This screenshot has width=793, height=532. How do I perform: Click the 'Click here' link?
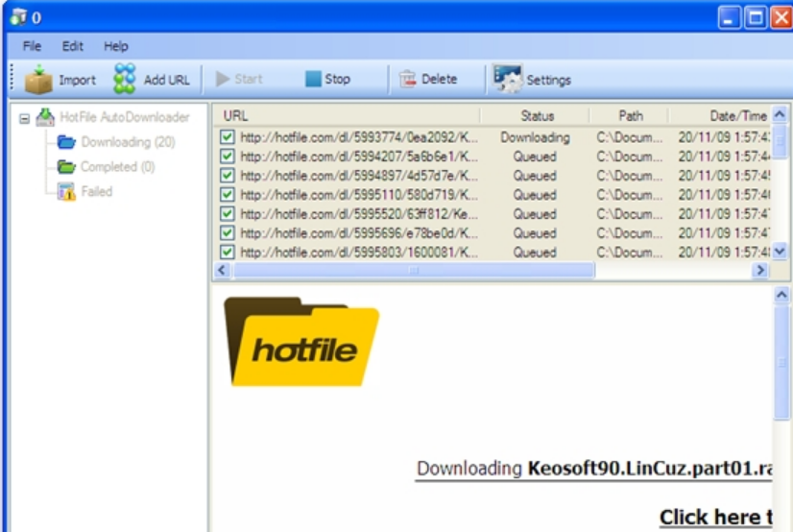click(x=715, y=518)
